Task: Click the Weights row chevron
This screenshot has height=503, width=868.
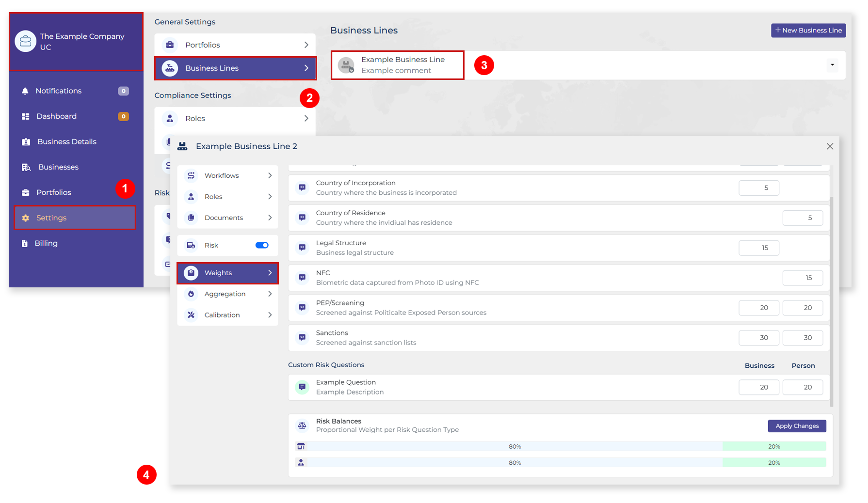Action: [270, 273]
